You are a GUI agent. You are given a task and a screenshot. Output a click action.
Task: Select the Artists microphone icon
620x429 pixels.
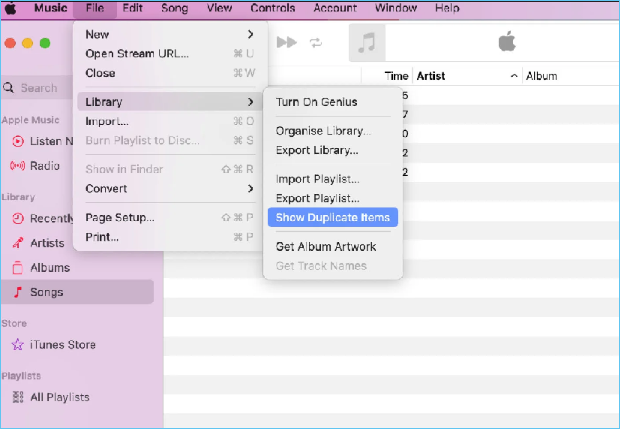17,243
